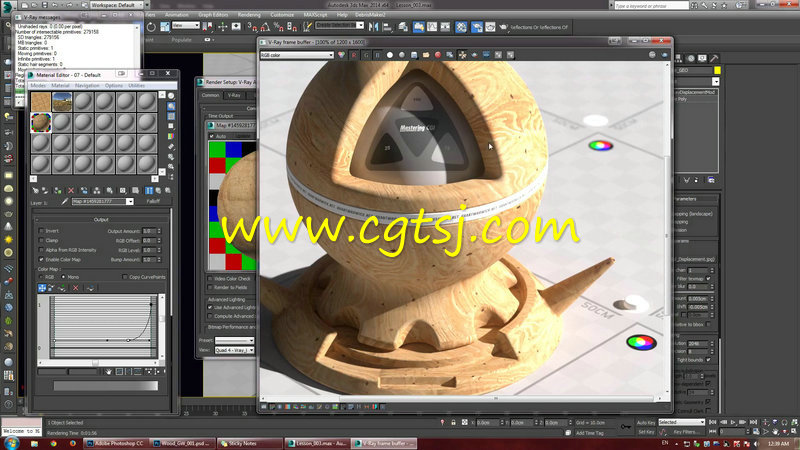Open the View Quad 4 dropdown in Render Setup
The height and width of the screenshot is (450, 800).
(234, 351)
